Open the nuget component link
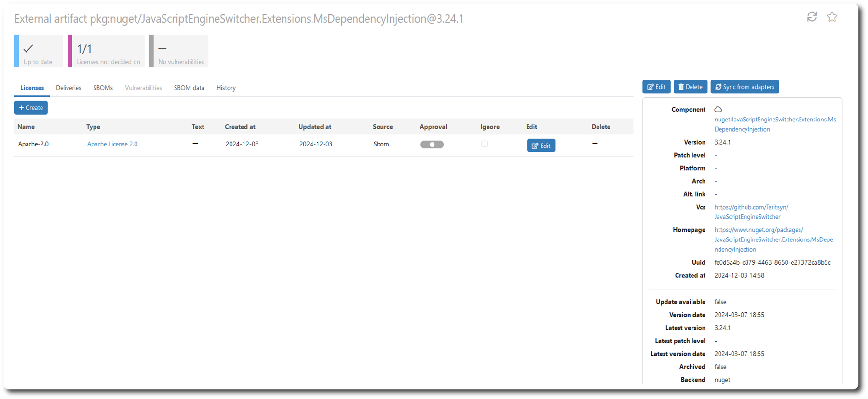 click(x=775, y=124)
